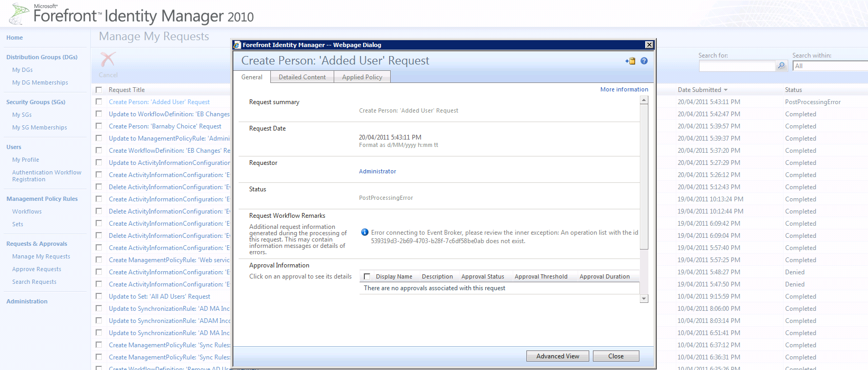
Task: Click the Search for input field
Action: 737,66
